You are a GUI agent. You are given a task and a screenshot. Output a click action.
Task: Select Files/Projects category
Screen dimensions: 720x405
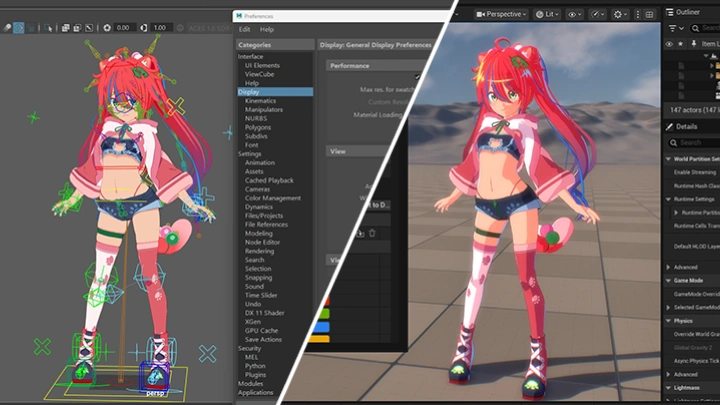tap(264, 215)
